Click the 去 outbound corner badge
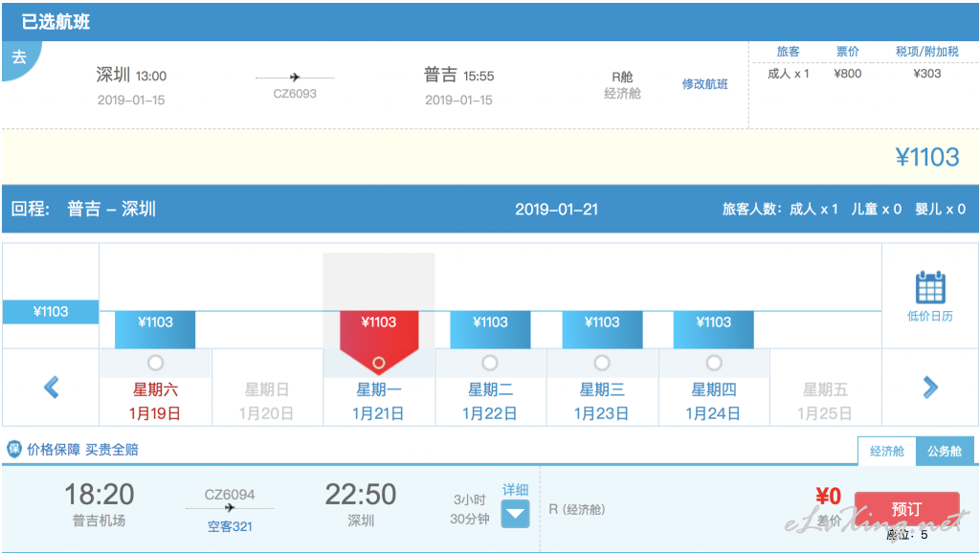This screenshot has width=980, height=555. point(18,56)
